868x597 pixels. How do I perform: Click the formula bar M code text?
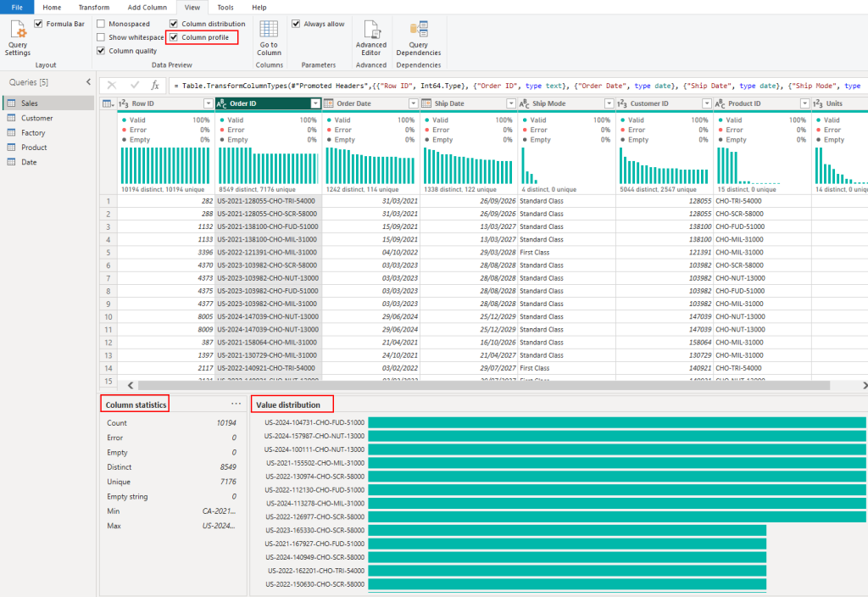pos(517,86)
